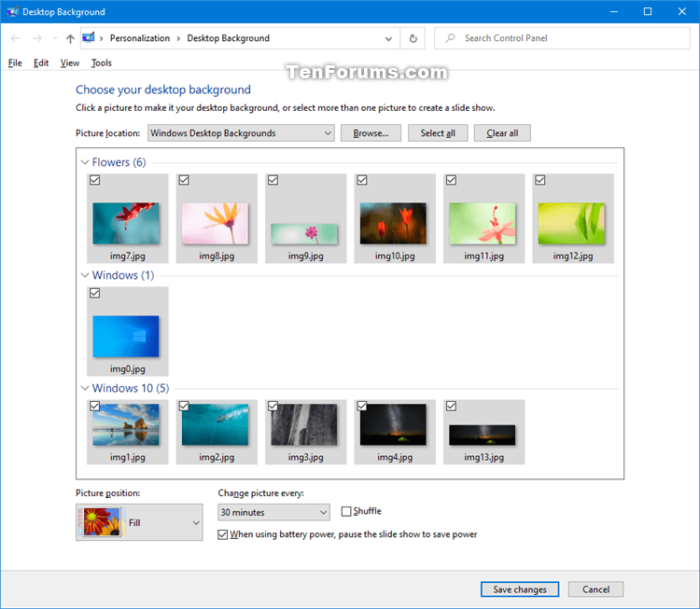The height and width of the screenshot is (609, 700).
Task: Open the File menu
Action: click(x=15, y=62)
